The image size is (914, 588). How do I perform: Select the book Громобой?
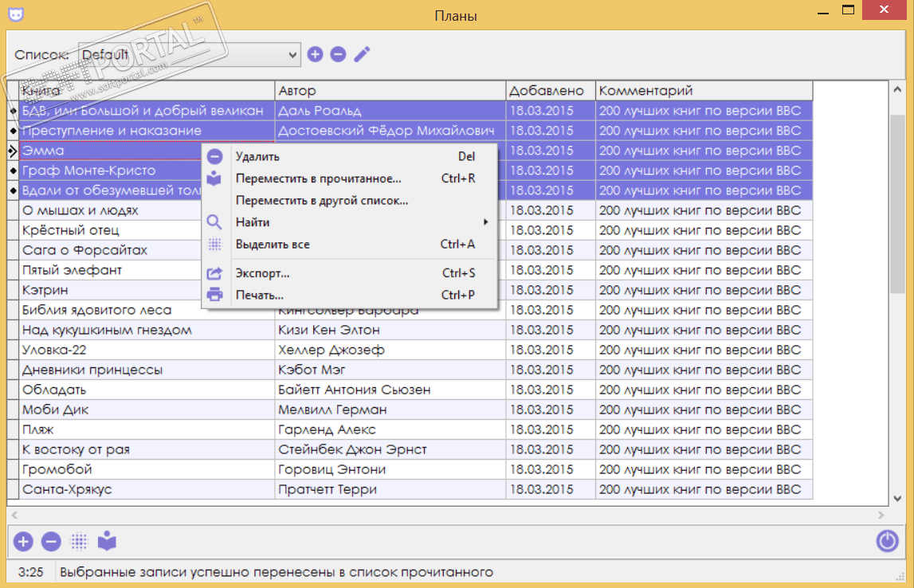point(147,469)
